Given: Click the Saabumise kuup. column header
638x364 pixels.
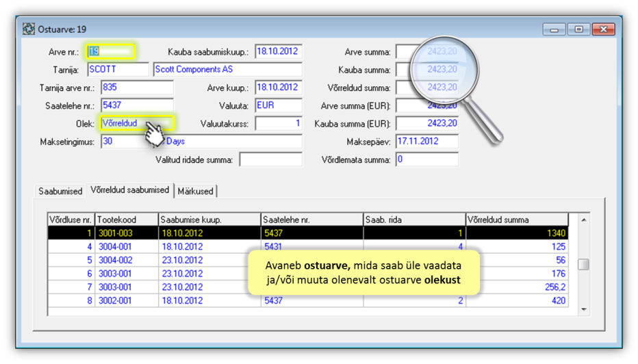Looking at the screenshot, I should pyautogui.click(x=209, y=220).
